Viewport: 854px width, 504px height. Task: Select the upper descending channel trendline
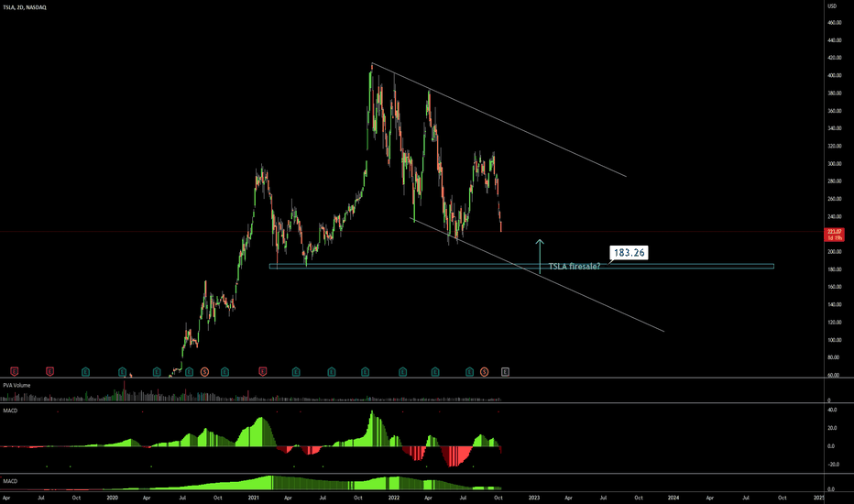[498, 120]
